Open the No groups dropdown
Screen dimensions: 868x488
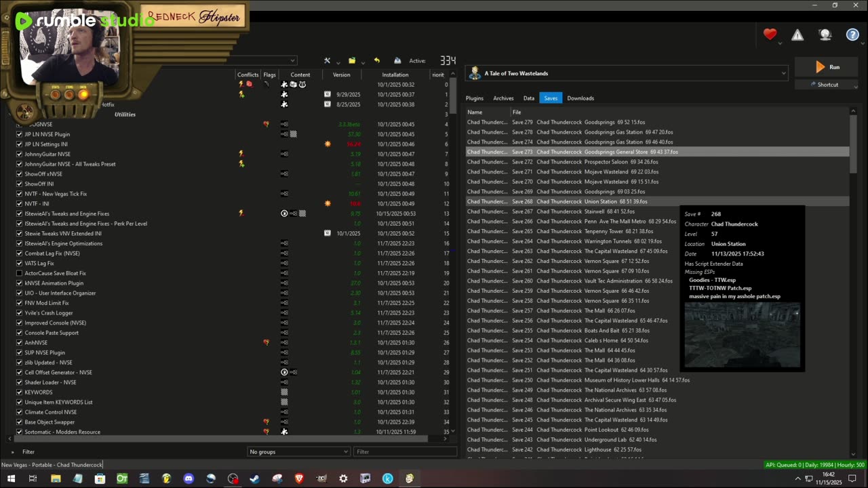pyautogui.click(x=298, y=451)
